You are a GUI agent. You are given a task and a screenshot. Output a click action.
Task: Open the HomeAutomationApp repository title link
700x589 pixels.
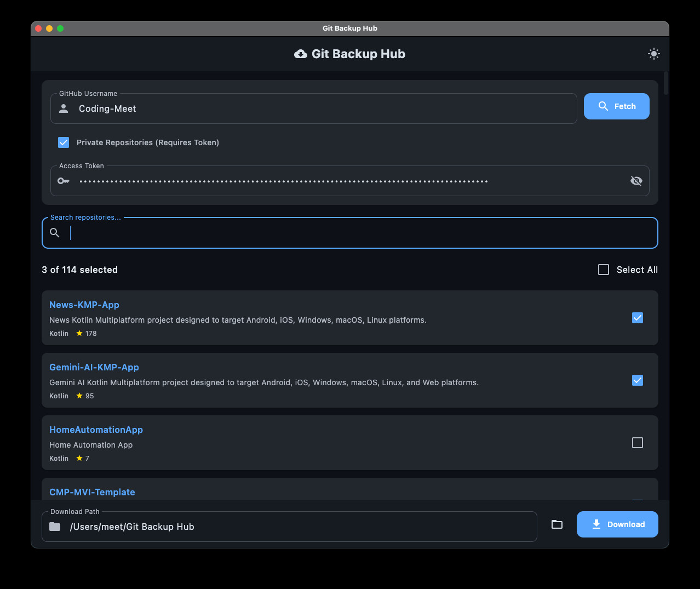point(96,430)
